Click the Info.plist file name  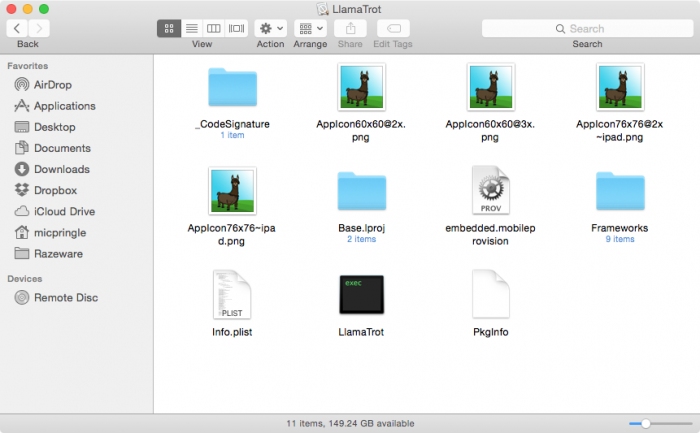tap(232, 332)
